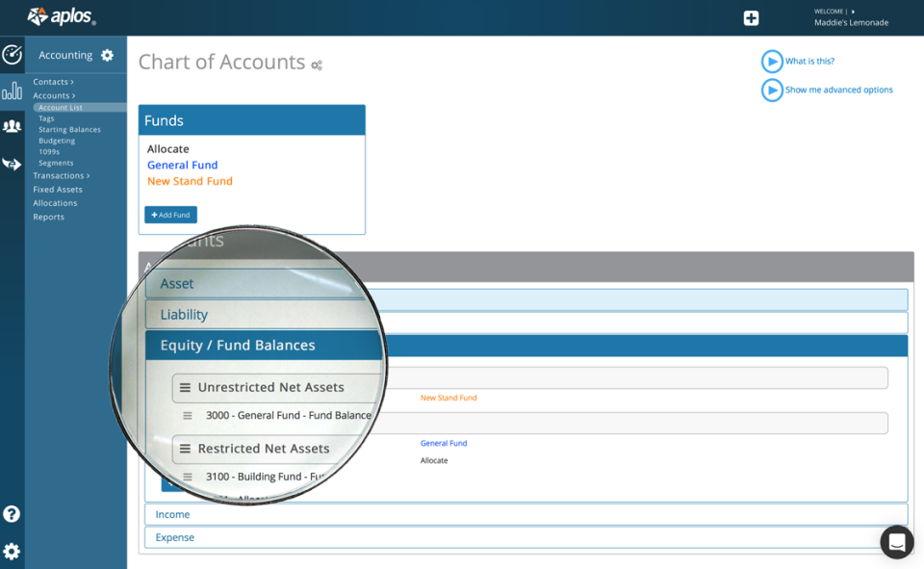Open Tags in sidebar
The image size is (924, 569).
46,118
